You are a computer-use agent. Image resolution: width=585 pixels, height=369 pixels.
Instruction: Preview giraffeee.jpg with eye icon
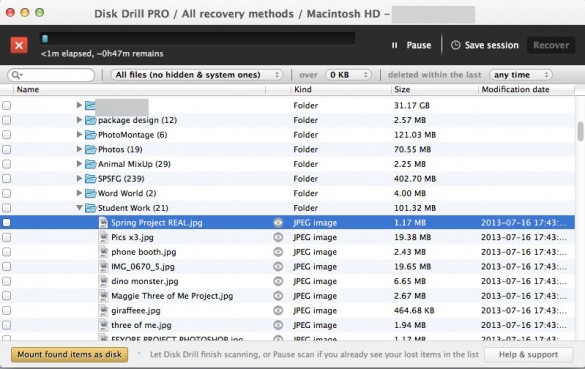tap(278, 310)
